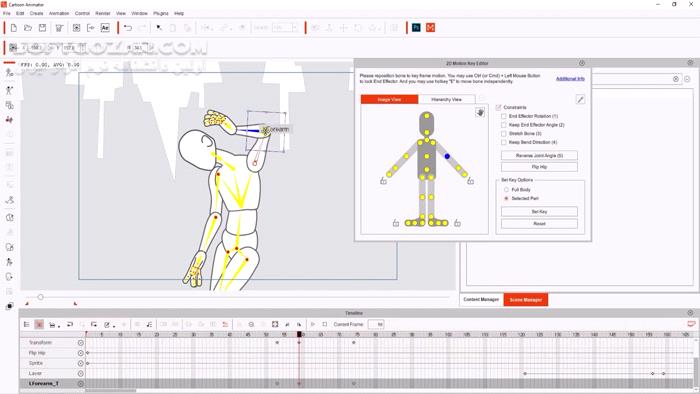Expand the Flip Hip track
Screen dimensions: 700x394
coord(80,353)
